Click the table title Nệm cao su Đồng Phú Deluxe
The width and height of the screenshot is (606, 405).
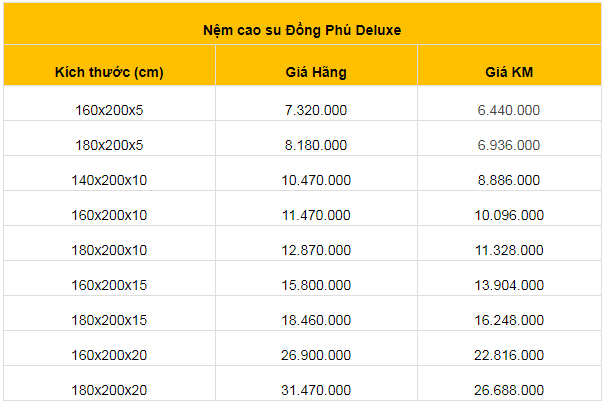coord(302,30)
